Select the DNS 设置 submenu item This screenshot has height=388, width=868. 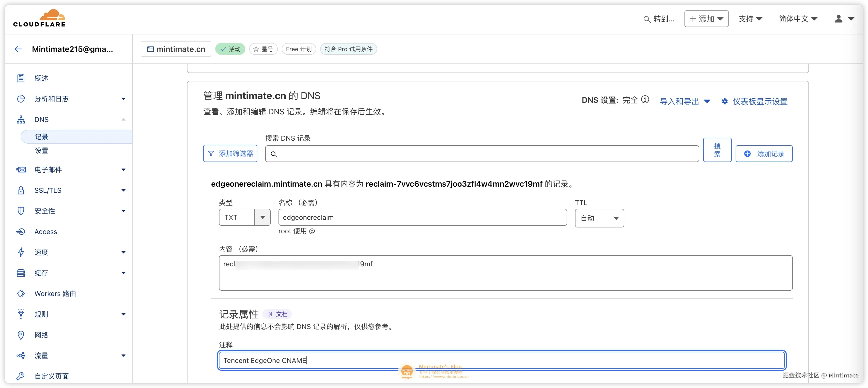click(x=41, y=151)
